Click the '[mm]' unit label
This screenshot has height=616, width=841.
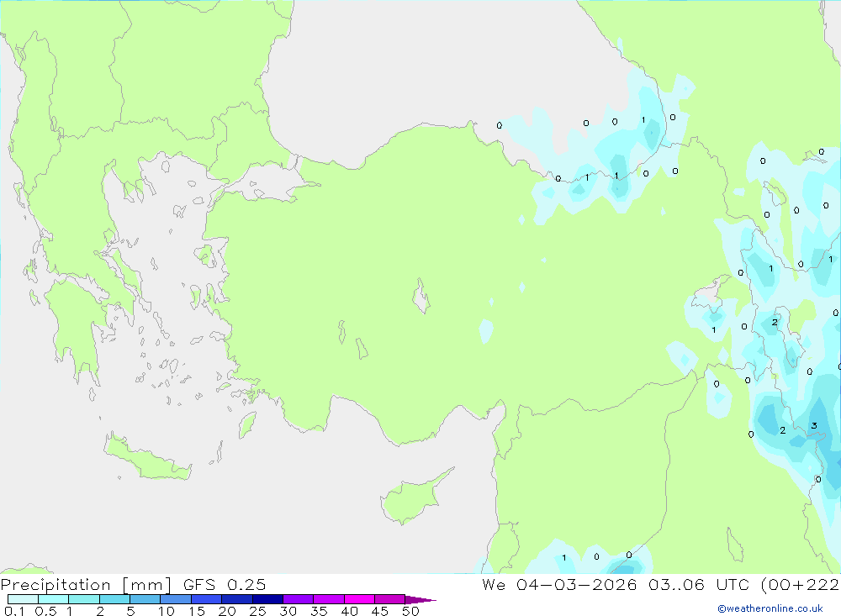(x=147, y=585)
